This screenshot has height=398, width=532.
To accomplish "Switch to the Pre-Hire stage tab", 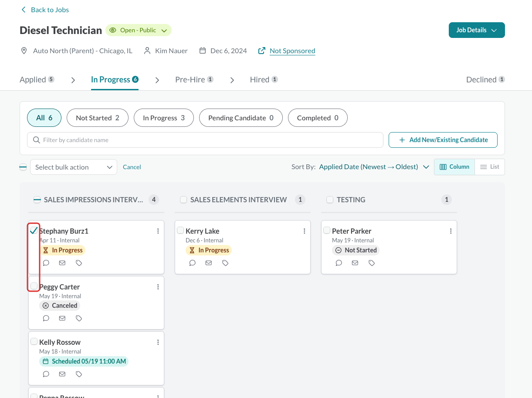I will 194,79.
